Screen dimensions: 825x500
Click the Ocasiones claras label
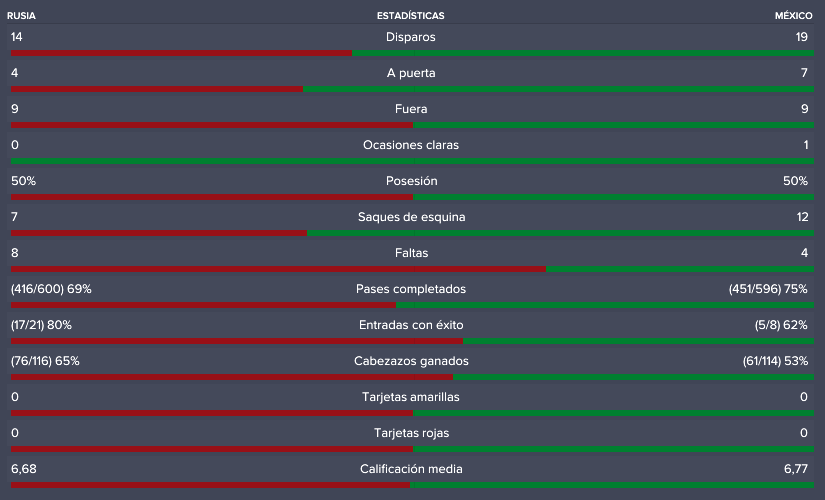[x=411, y=145]
